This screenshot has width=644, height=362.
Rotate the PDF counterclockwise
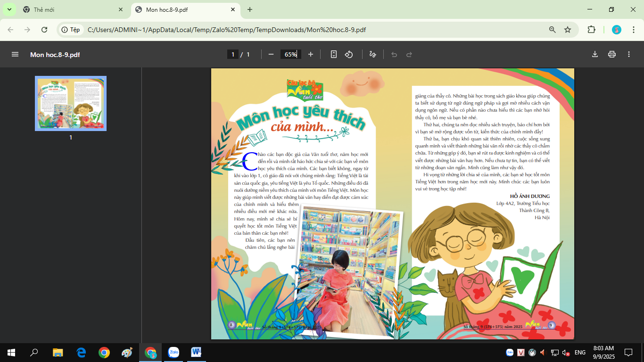click(x=349, y=54)
